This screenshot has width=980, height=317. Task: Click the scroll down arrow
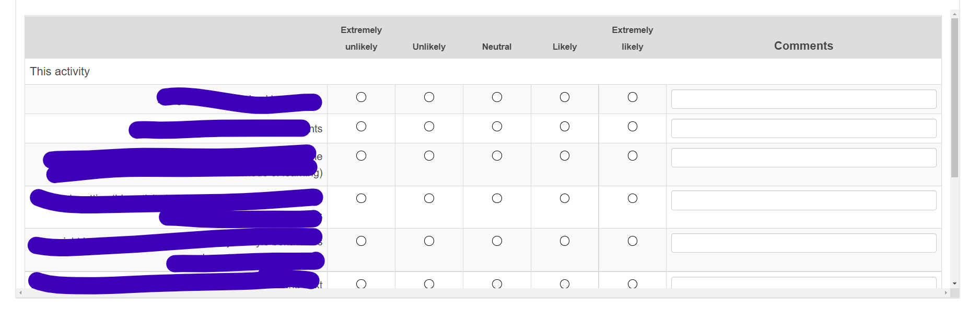tap(954, 284)
